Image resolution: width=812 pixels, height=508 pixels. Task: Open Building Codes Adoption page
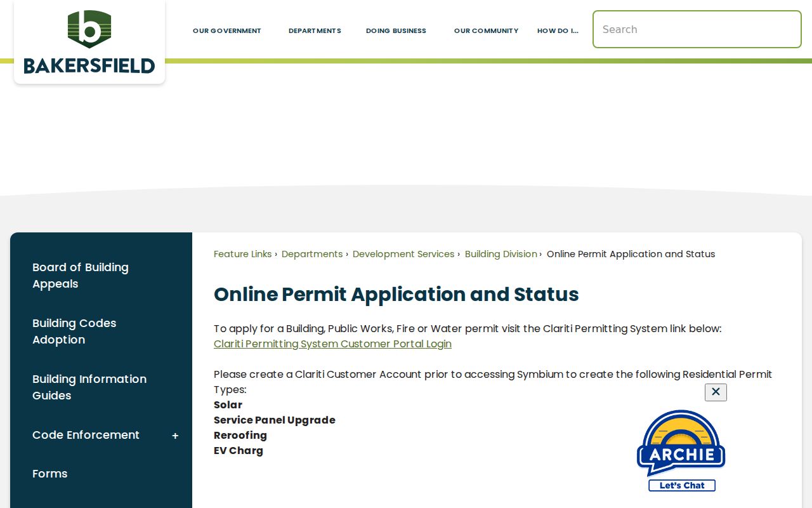pos(74,331)
